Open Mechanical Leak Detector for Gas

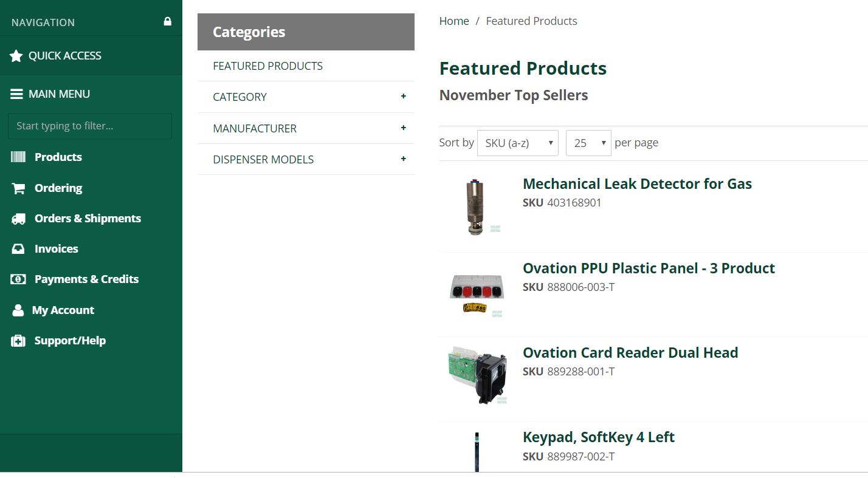[637, 183]
